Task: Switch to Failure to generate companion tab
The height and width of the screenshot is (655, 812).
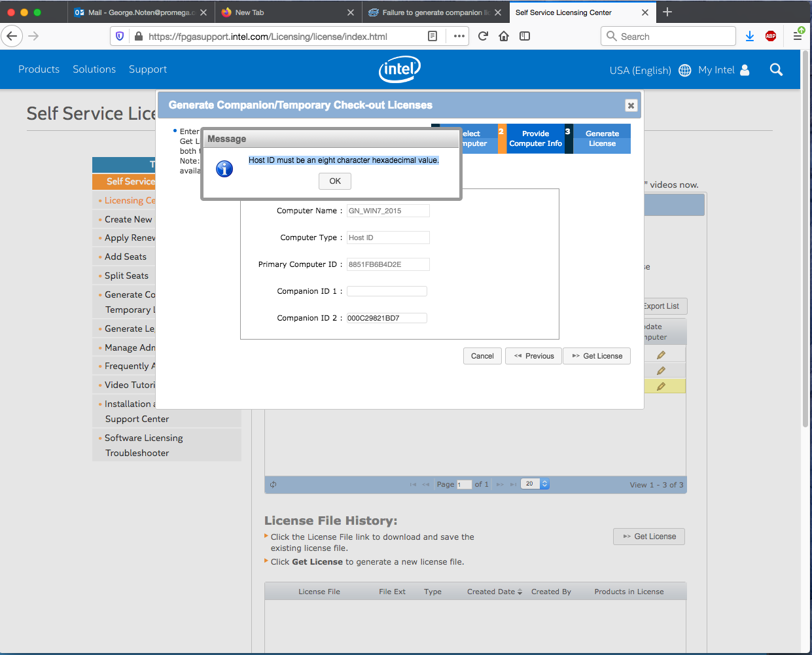Action: tap(435, 12)
